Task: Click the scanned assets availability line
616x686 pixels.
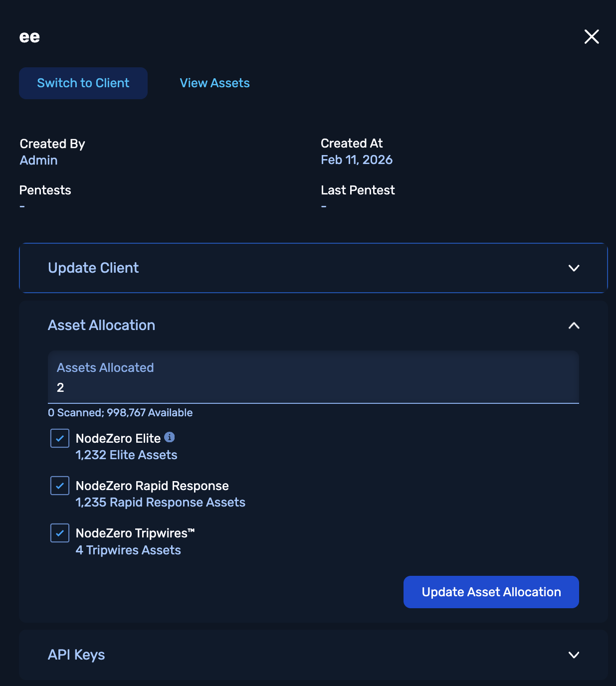Action: [120, 412]
